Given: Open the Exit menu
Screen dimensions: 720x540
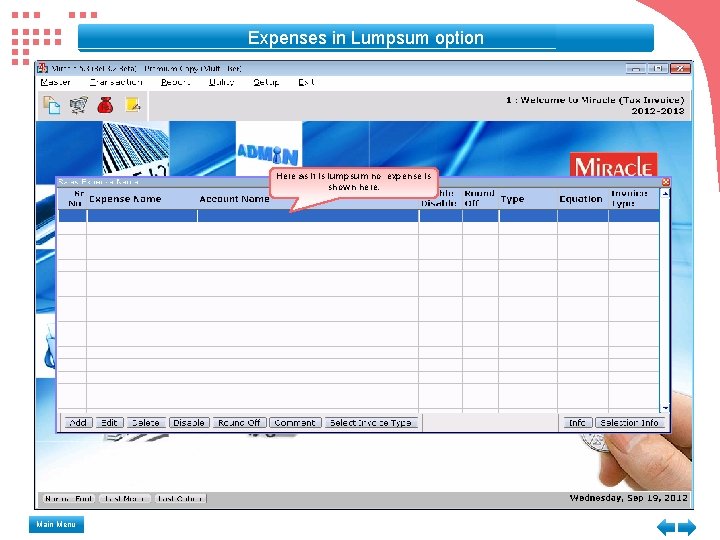Looking at the screenshot, I should pos(306,82).
